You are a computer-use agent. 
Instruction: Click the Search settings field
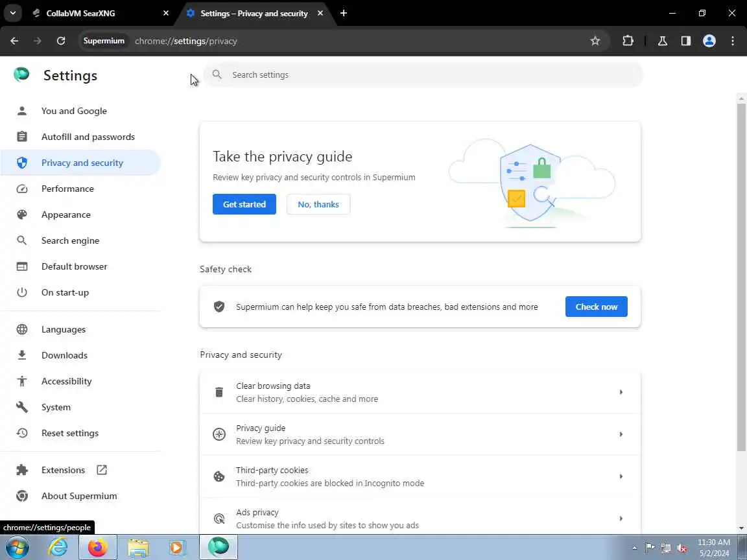point(423,75)
